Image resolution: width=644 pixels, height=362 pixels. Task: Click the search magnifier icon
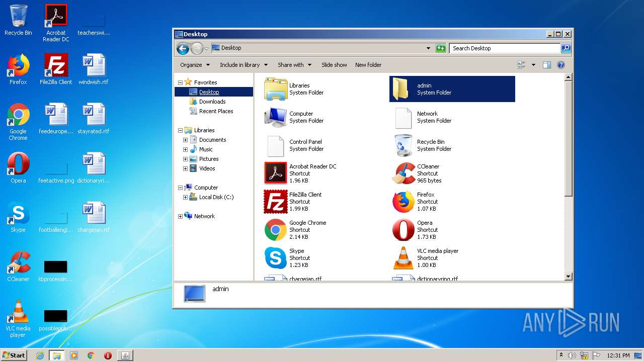(566, 48)
